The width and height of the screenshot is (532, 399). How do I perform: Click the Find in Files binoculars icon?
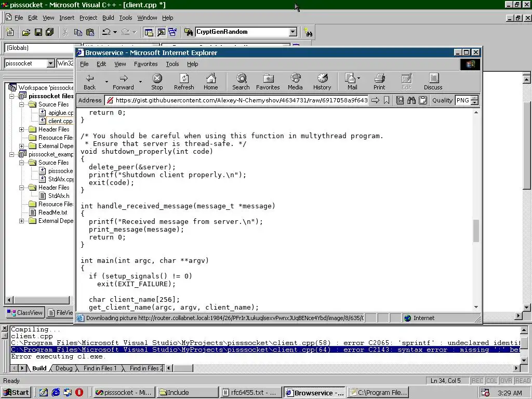[188, 32]
